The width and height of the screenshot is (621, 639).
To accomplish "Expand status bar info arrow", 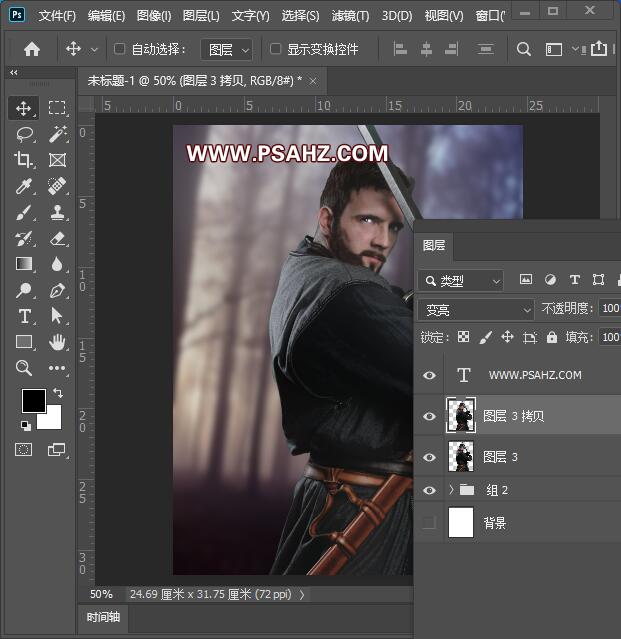I will click(x=302, y=595).
